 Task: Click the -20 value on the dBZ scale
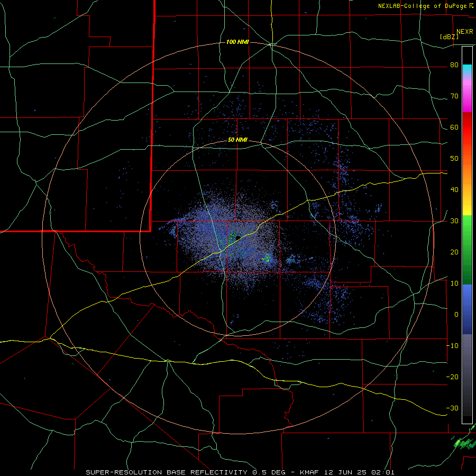(452, 377)
